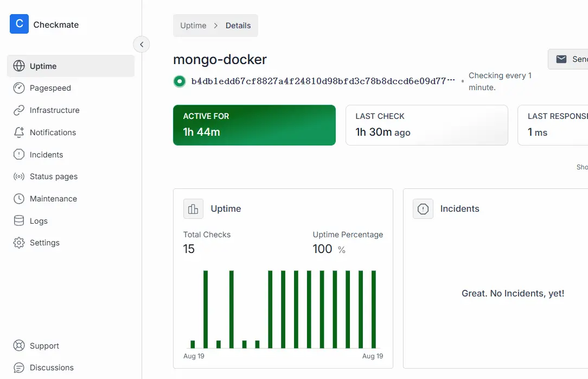
Task: Click the Maintenance clock icon
Action: [x=19, y=199]
